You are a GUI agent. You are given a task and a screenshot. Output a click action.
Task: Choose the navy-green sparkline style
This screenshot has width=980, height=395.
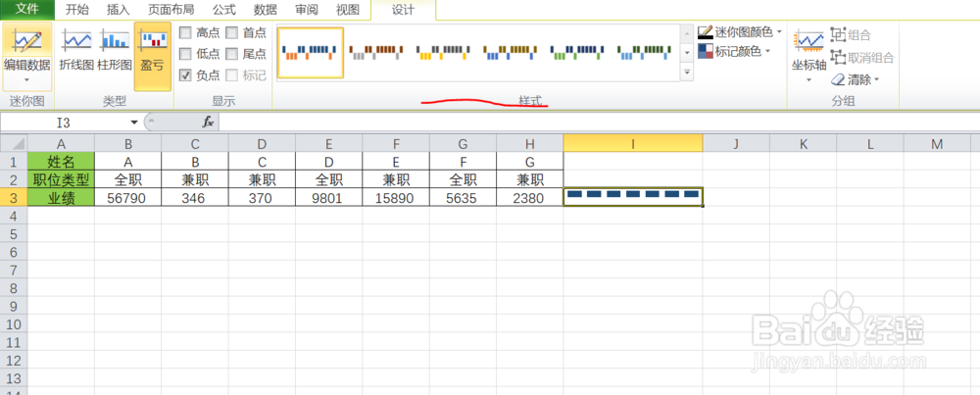tap(577, 53)
